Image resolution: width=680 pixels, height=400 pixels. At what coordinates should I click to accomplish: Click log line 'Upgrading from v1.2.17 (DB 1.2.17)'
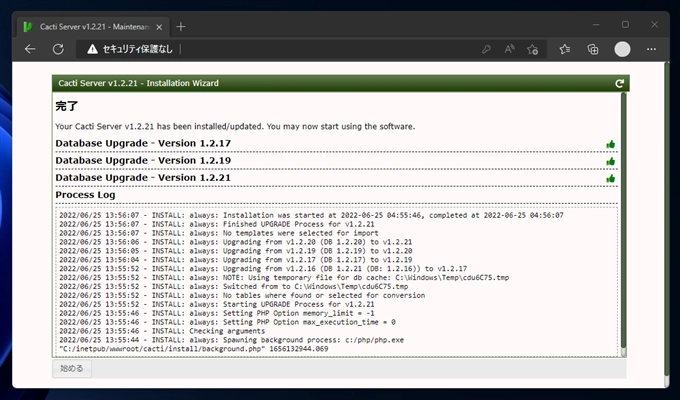coord(235,260)
